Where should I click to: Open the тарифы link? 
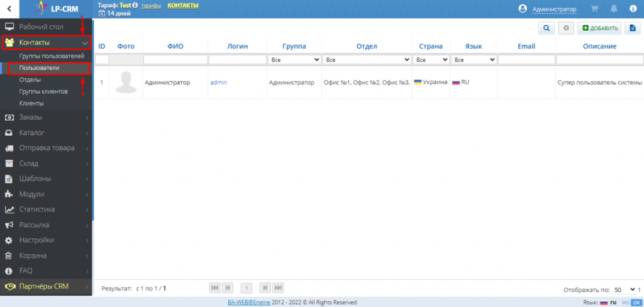pyautogui.click(x=151, y=6)
